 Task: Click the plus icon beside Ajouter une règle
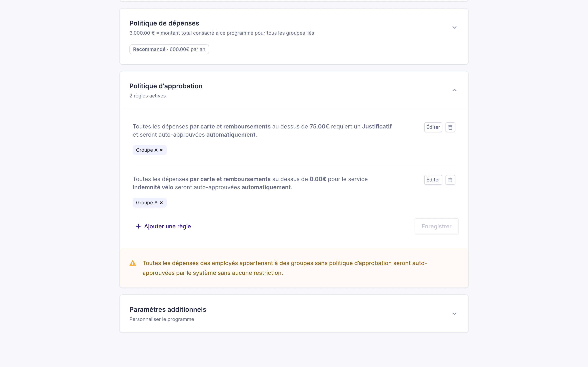point(138,226)
